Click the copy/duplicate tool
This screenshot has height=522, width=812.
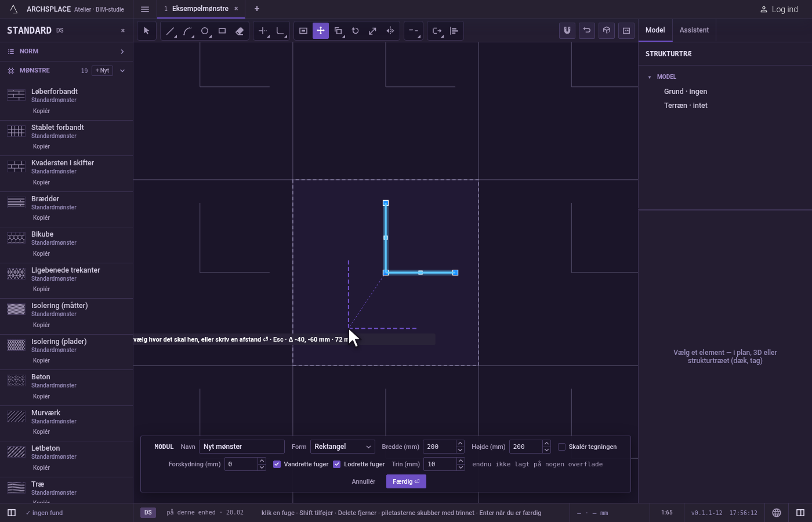click(338, 31)
